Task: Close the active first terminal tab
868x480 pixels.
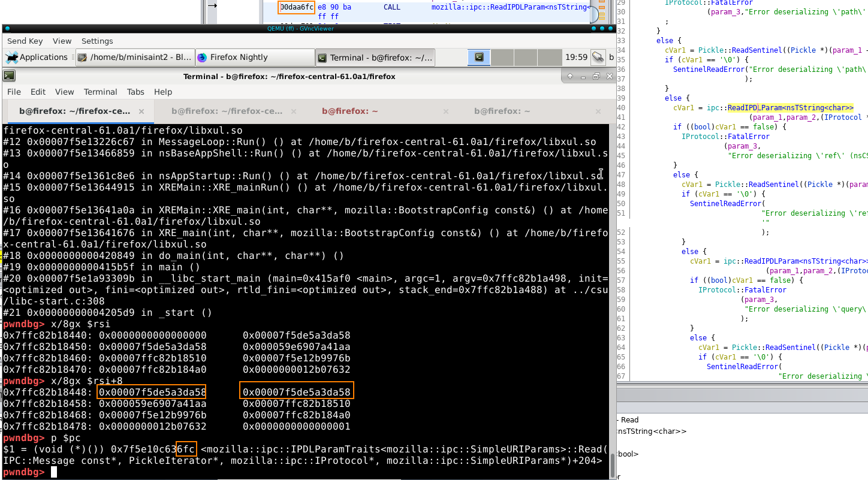Action: click(x=141, y=111)
